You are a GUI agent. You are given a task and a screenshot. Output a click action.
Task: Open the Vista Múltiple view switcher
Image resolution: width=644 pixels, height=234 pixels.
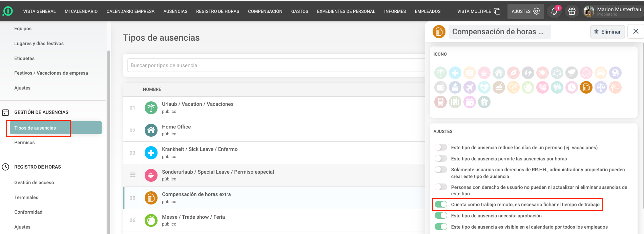tap(478, 12)
